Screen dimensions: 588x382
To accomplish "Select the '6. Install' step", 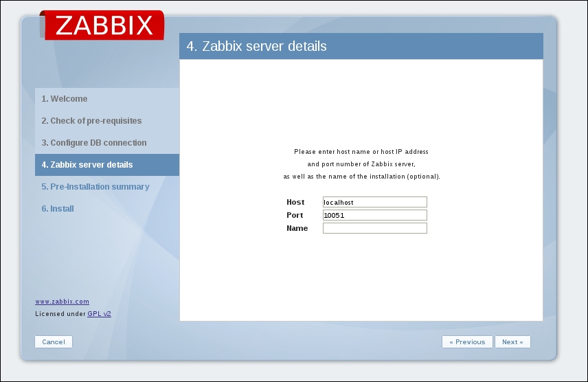I will (x=58, y=209).
